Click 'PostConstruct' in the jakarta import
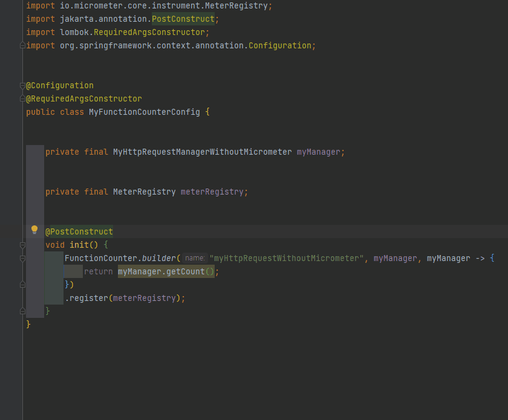The height and width of the screenshot is (420, 508). click(x=183, y=19)
